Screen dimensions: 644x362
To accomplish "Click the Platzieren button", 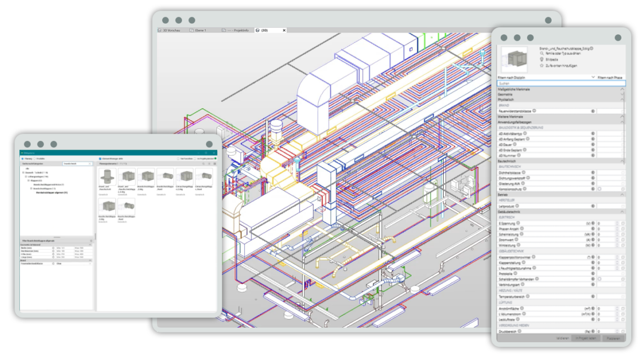I will [x=614, y=338].
